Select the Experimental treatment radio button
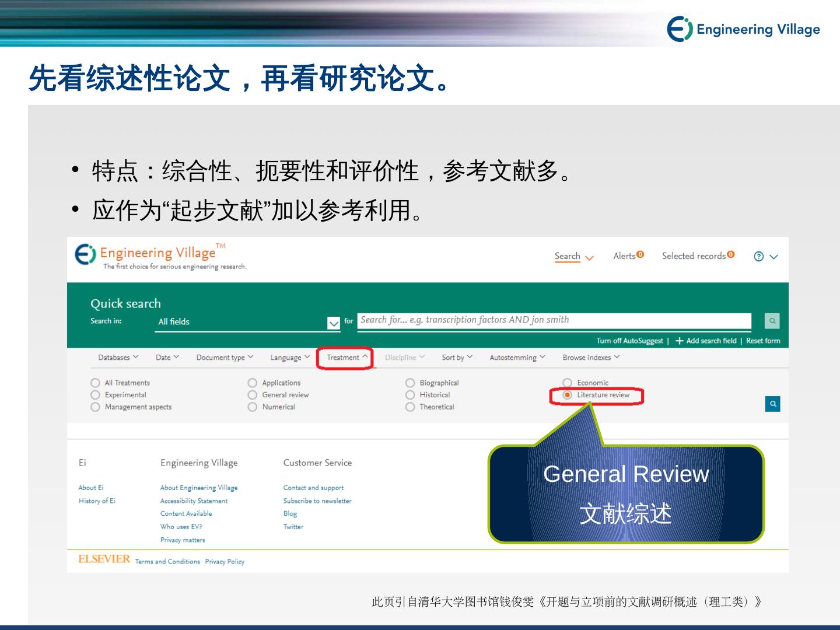Image resolution: width=840 pixels, height=630 pixels. 95,395
